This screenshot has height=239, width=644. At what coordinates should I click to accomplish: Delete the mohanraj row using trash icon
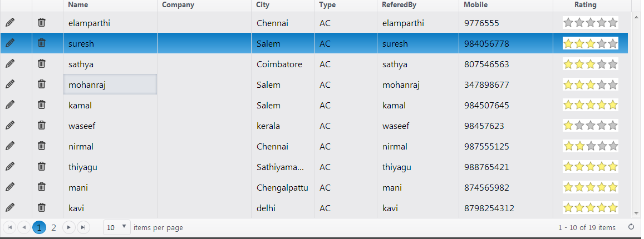pos(42,84)
